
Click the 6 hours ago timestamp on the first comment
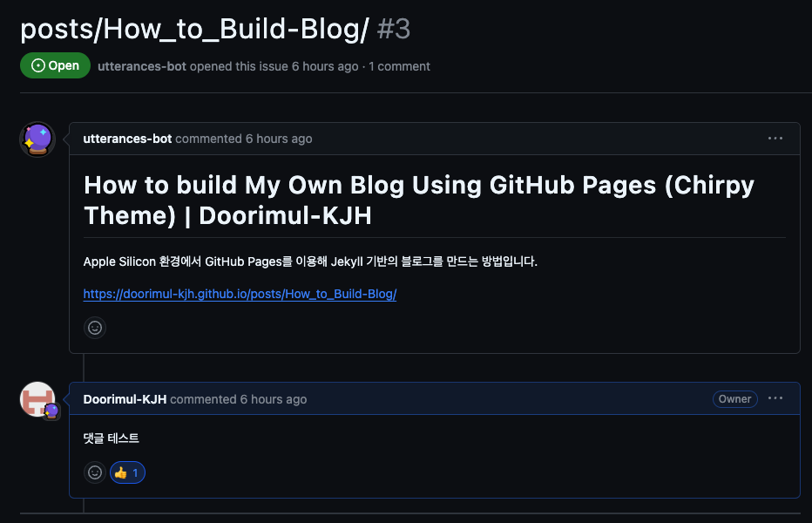[279, 138]
